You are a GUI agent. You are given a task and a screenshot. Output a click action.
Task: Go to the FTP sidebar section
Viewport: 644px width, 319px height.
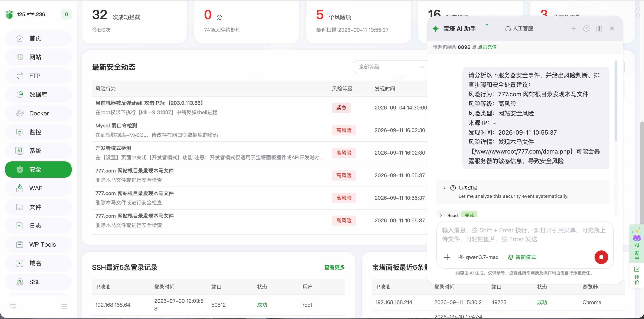[x=38, y=76]
